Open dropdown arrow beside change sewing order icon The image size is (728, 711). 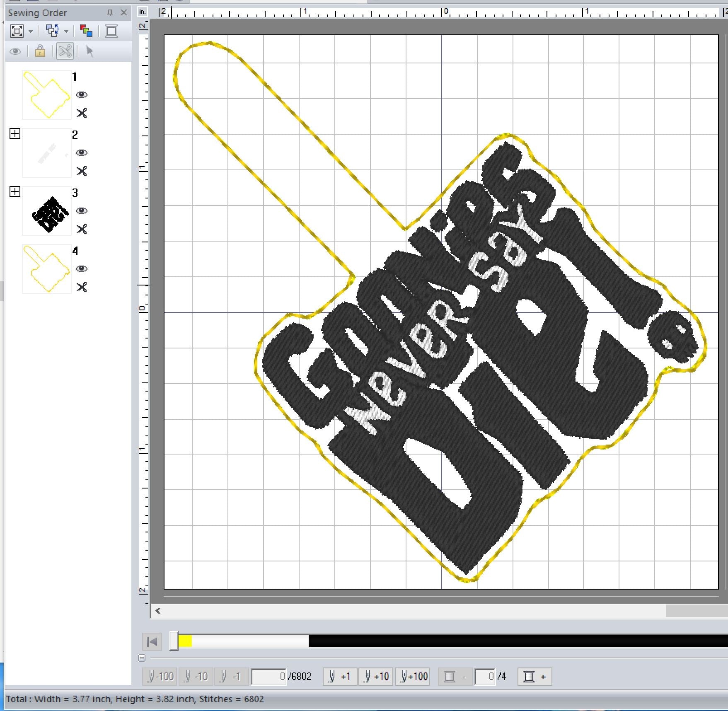66,31
